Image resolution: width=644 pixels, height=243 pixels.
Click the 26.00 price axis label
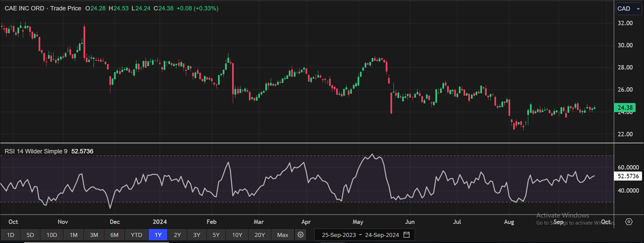pyautogui.click(x=624, y=90)
